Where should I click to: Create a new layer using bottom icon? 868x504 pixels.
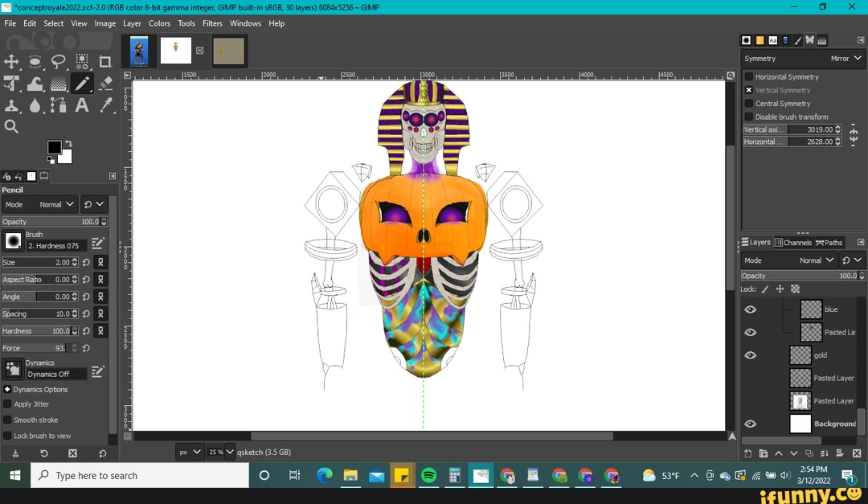click(x=748, y=453)
